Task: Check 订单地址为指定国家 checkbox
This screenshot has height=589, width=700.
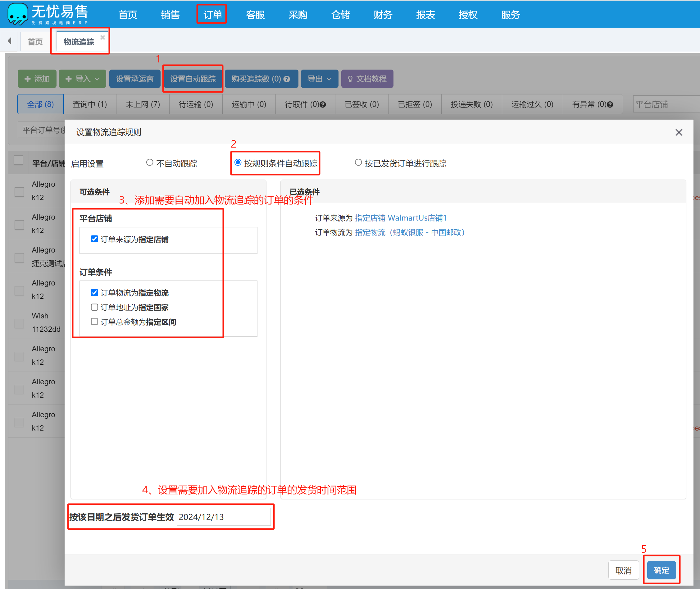Action: click(94, 307)
